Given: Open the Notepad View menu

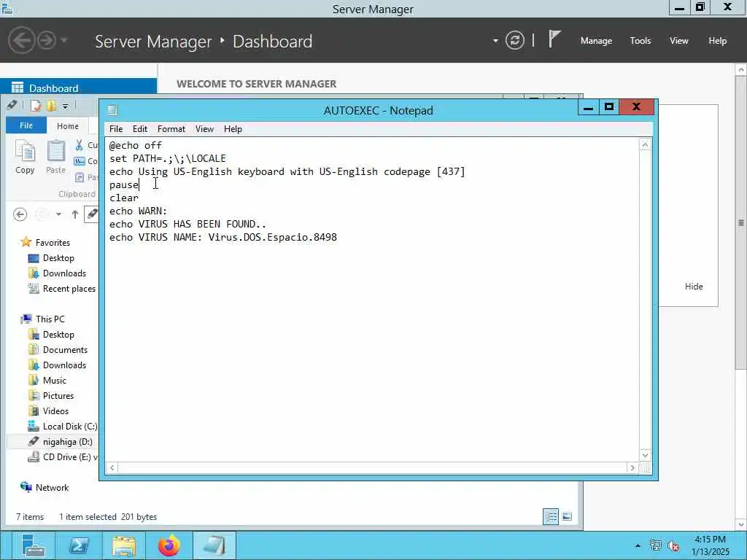Looking at the screenshot, I should pyautogui.click(x=204, y=129).
